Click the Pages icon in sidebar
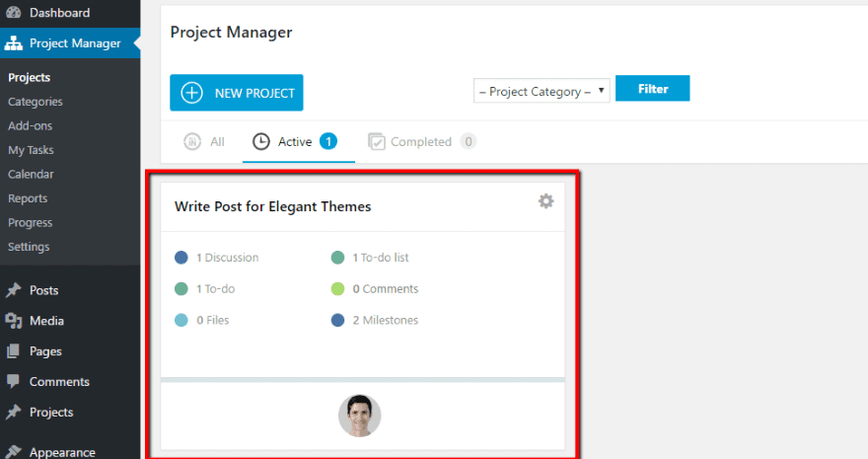Viewport: 868px width, 459px height. (14, 351)
